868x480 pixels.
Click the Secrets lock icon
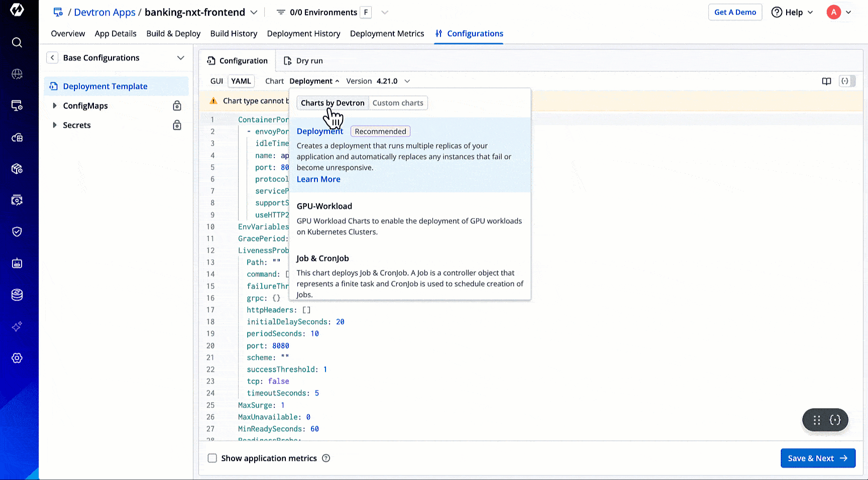pos(177,125)
